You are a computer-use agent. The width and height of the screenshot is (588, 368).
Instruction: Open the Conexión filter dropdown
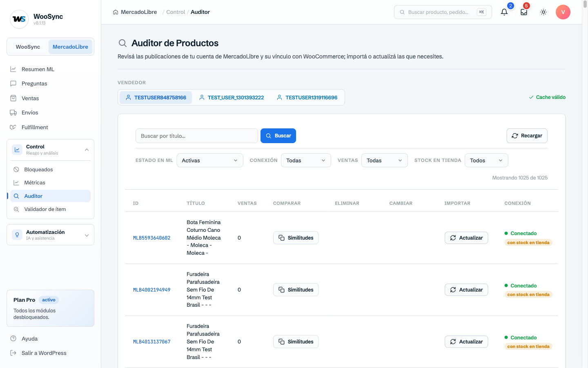click(306, 160)
